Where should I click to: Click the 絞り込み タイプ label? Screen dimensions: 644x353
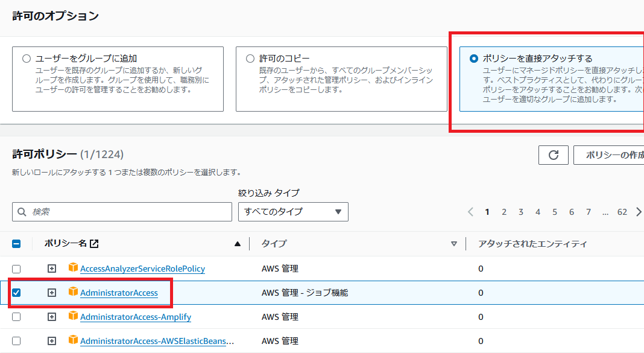click(269, 192)
